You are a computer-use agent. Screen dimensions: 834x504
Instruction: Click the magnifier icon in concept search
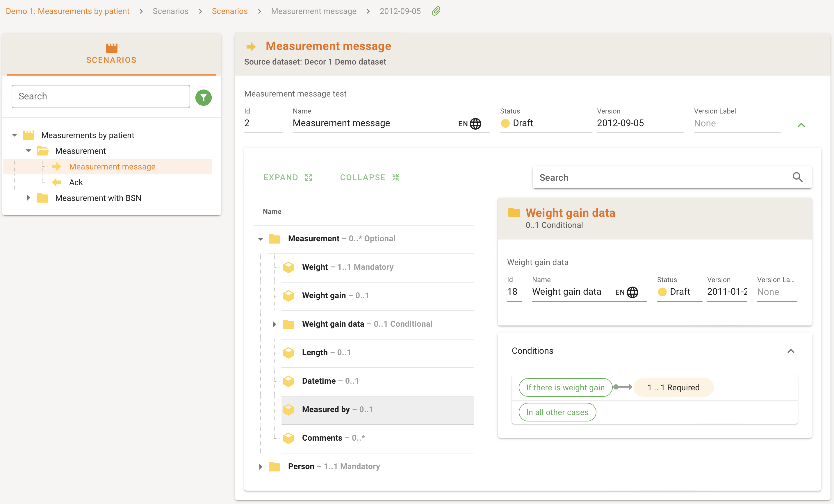(x=797, y=177)
